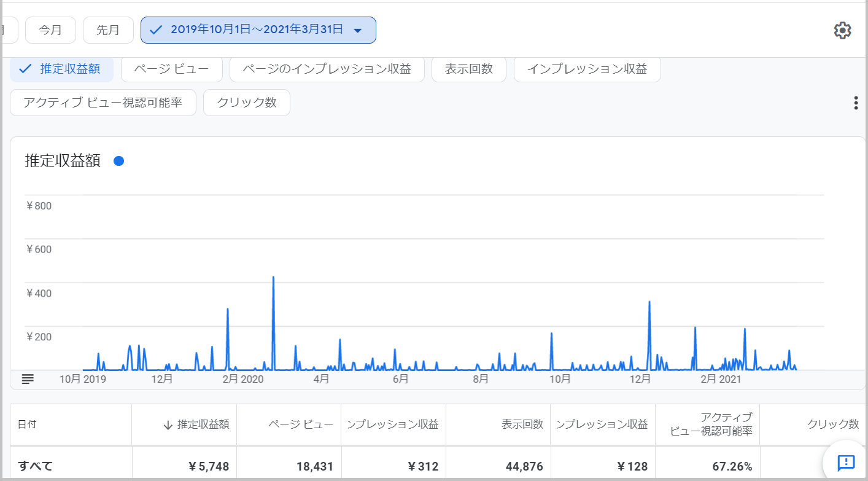Sort by ページ ビュー column header
The height and width of the screenshot is (481, 868).
pyautogui.click(x=301, y=424)
